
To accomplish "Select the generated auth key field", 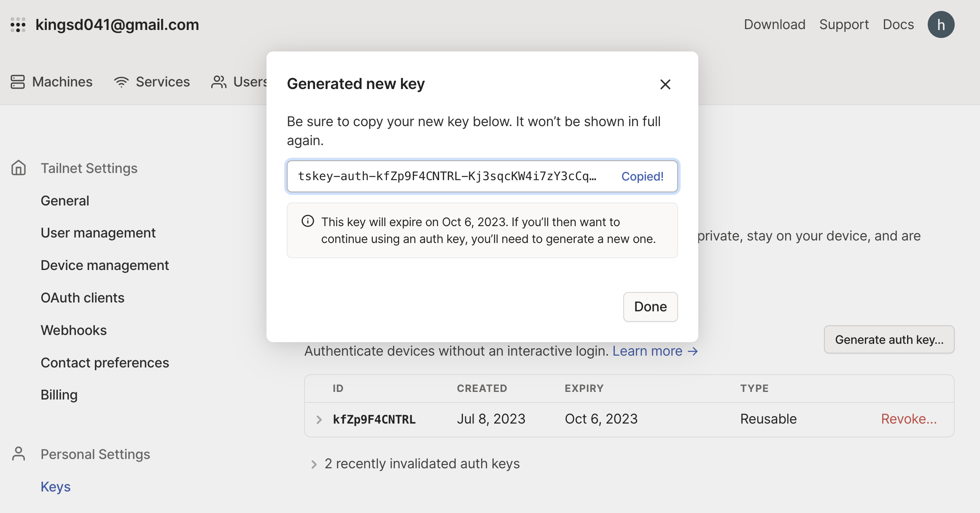I will click(x=482, y=176).
